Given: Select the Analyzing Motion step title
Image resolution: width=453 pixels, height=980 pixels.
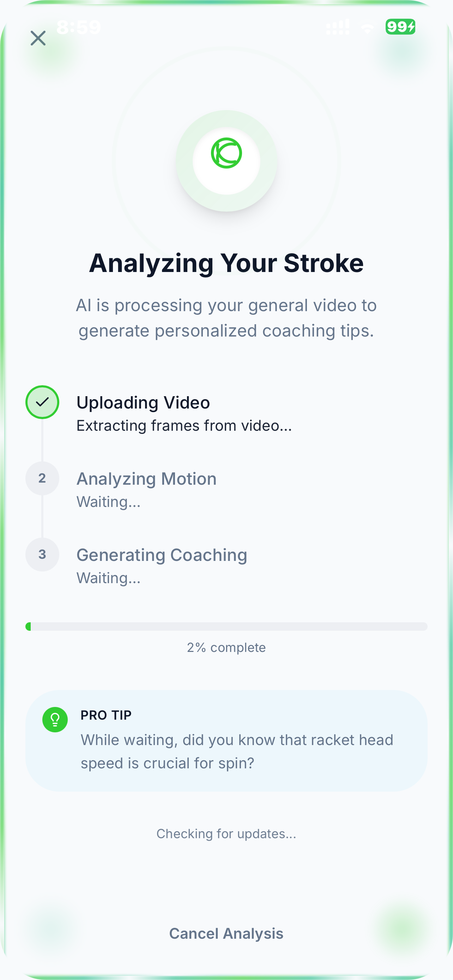Looking at the screenshot, I should [x=146, y=479].
